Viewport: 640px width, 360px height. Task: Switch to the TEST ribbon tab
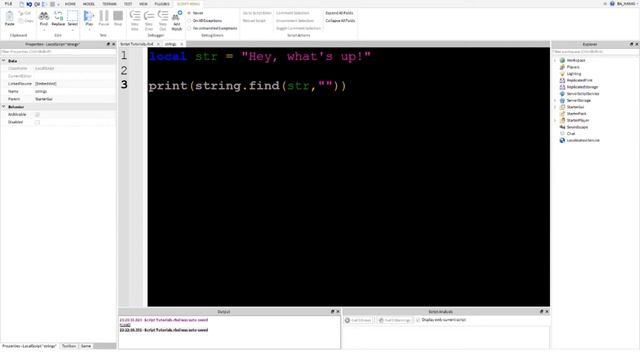point(128,4)
